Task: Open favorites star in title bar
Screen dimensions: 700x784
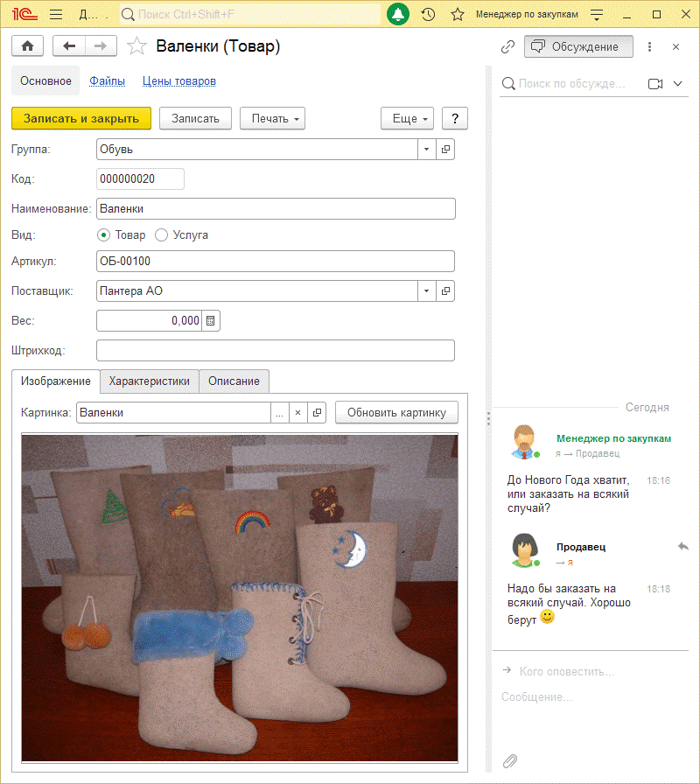Action: click(457, 14)
